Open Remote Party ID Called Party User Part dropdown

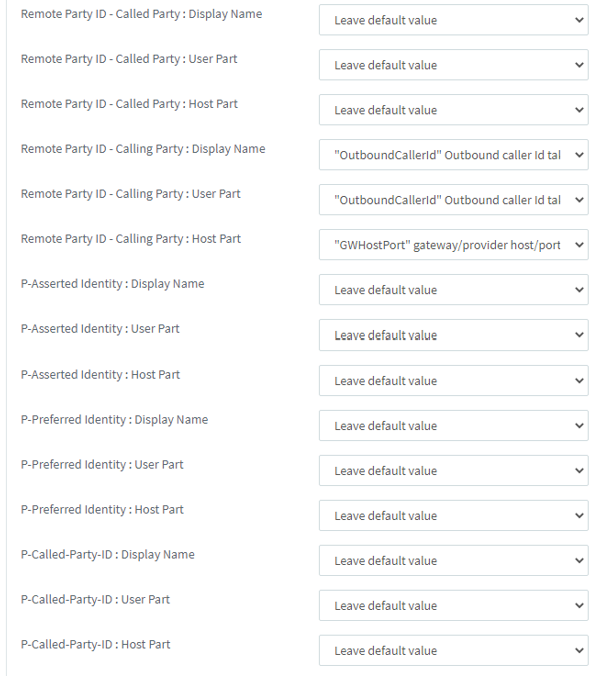point(453,65)
